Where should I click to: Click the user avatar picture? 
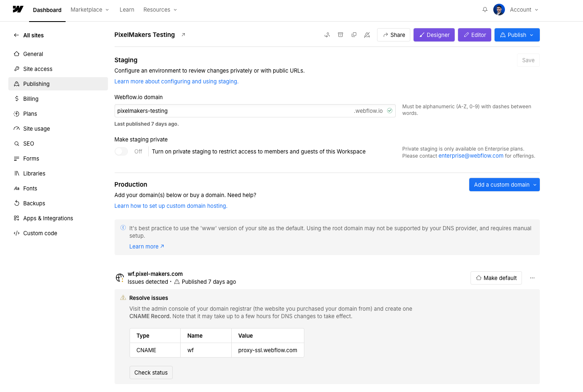pyautogui.click(x=499, y=10)
